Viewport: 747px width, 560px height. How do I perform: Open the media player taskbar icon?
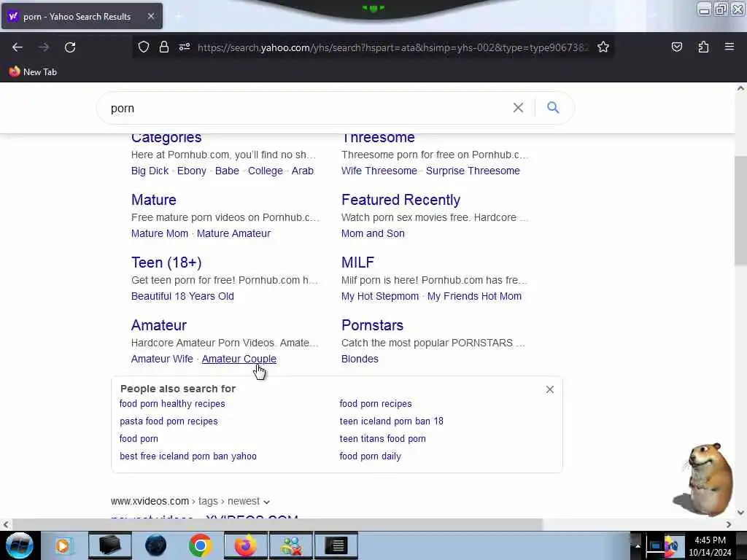point(63,545)
